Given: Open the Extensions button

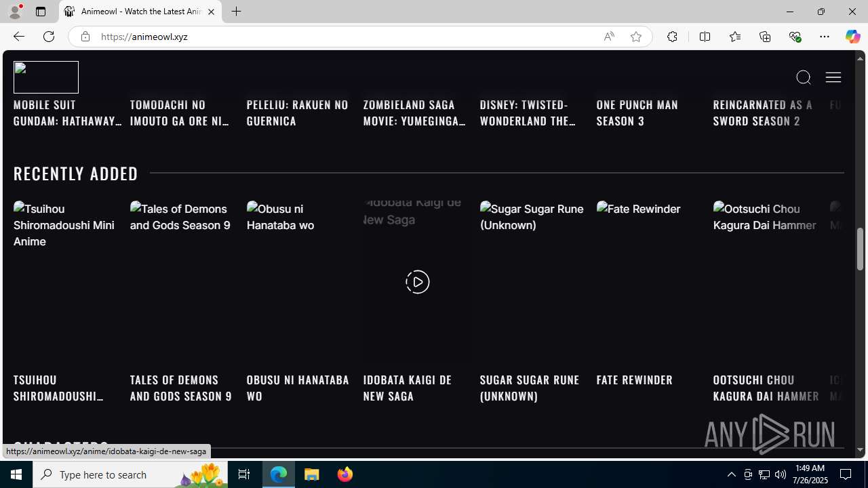Looking at the screenshot, I should 672,37.
